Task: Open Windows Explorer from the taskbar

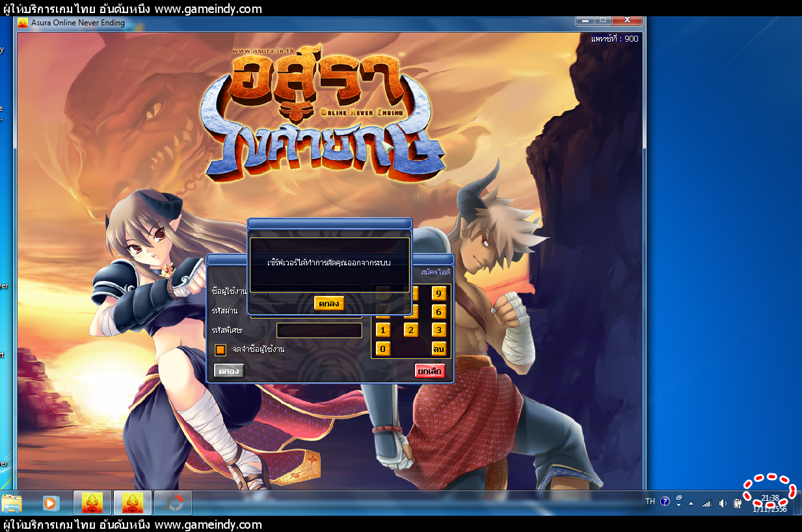Action: point(12,503)
